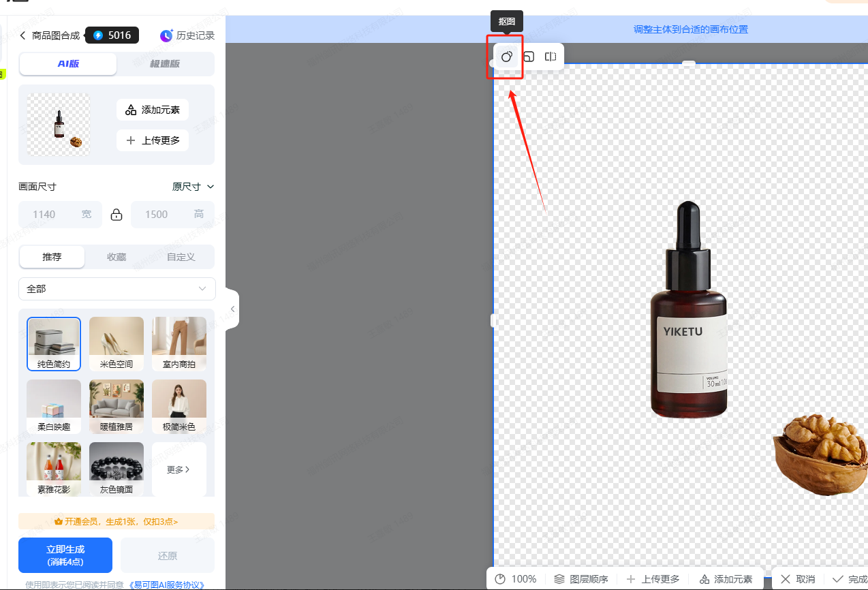This screenshot has height=590, width=868.
Task: Click the 1140 width input field
Action: coord(60,215)
